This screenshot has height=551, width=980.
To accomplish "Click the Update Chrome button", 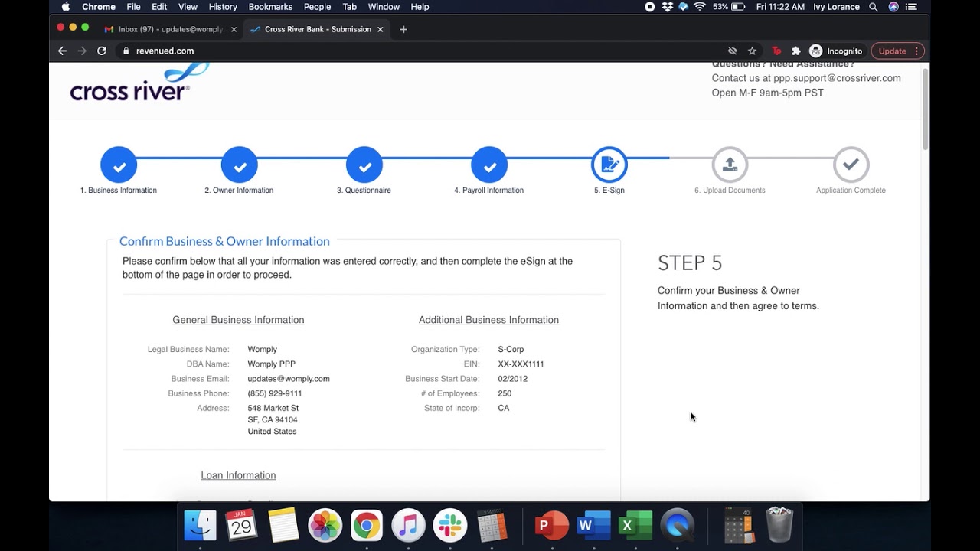I will click(898, 51).
